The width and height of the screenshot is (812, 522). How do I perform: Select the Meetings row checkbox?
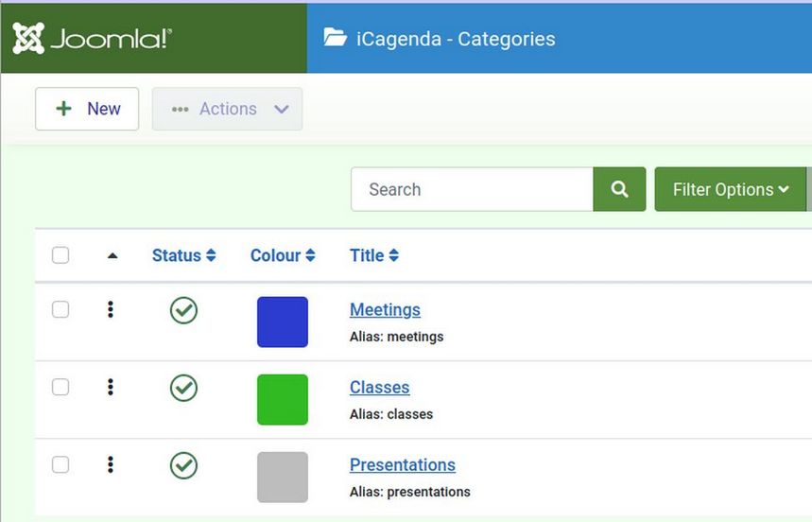[x=60, y=309]
